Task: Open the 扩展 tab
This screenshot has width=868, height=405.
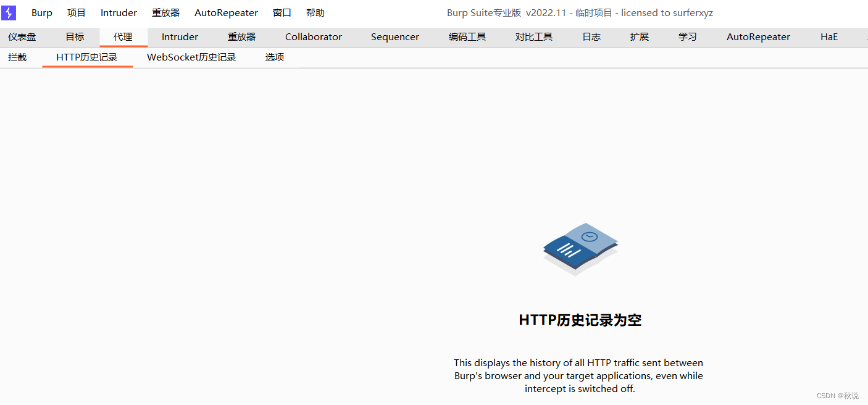Action: coord(640,37)
